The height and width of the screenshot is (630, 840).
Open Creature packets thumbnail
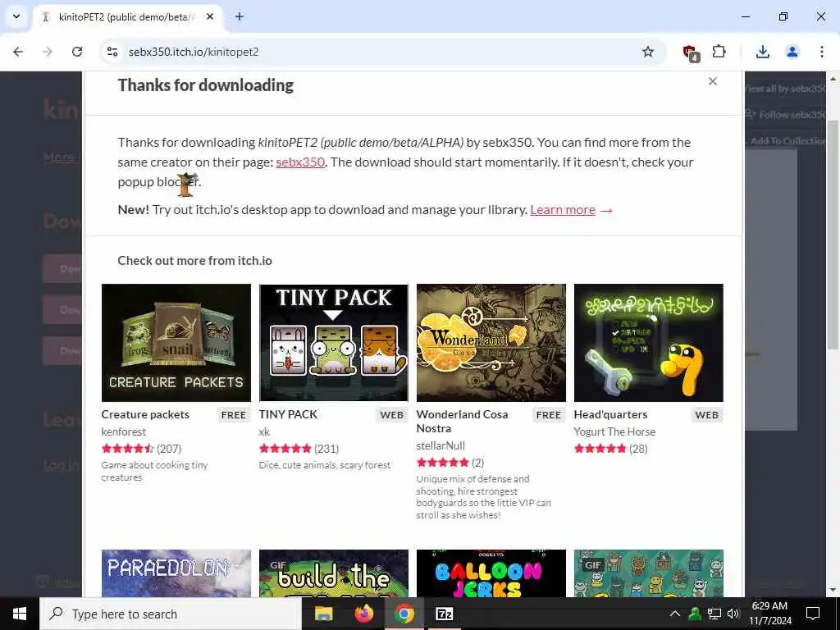click(x=176, y=343)
